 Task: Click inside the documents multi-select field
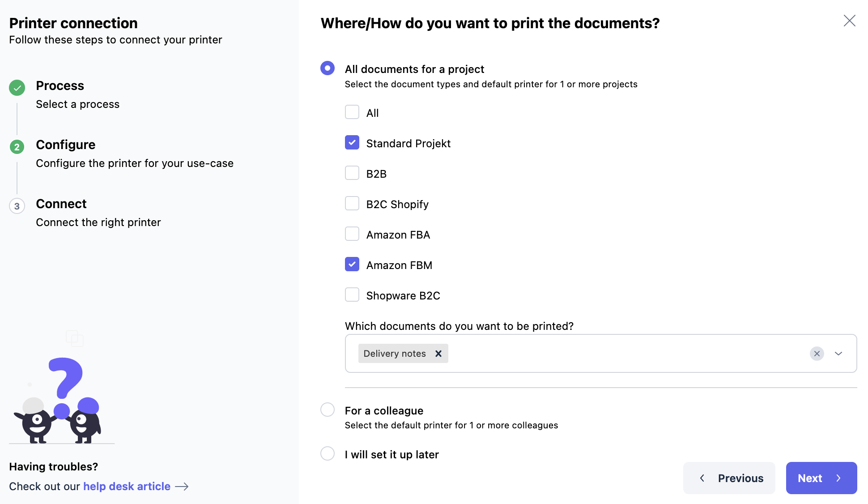626,354
